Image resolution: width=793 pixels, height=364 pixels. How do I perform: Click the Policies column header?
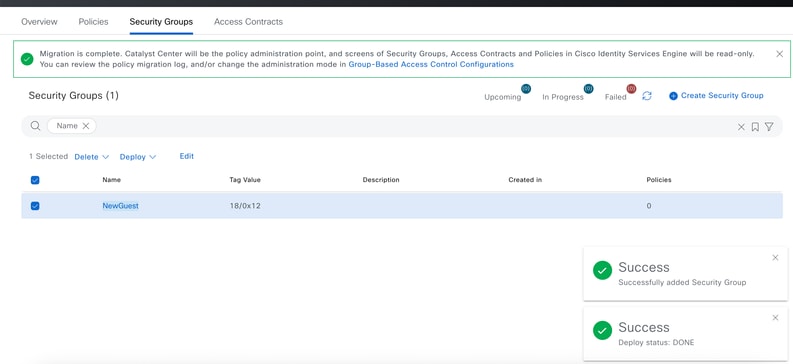tap(659, 180)
